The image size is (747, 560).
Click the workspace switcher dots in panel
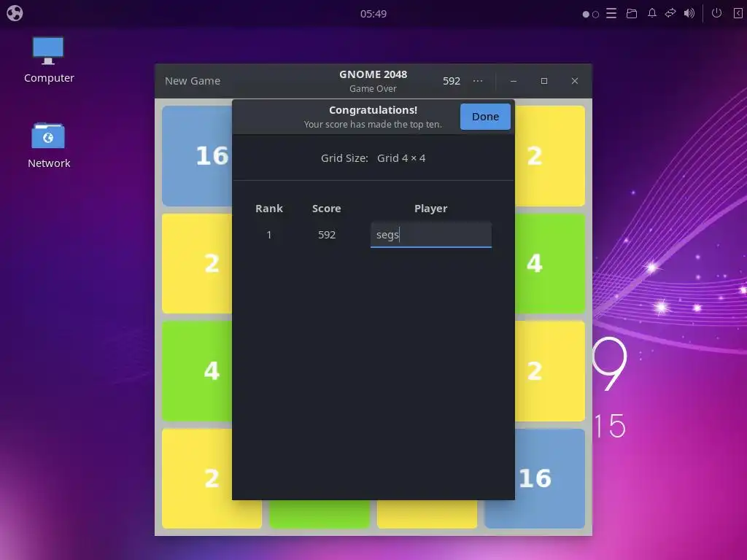pyautogui.click(x=590, y=14)
